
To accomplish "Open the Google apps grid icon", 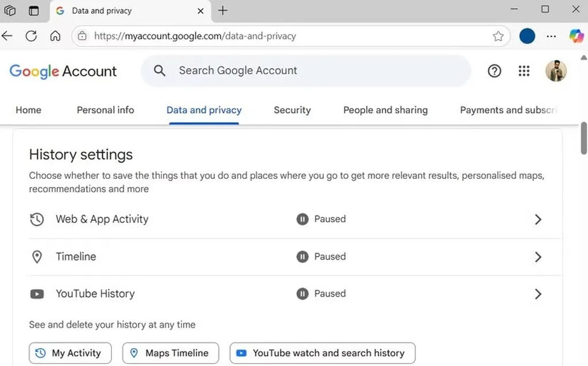I will click(524, 71).
